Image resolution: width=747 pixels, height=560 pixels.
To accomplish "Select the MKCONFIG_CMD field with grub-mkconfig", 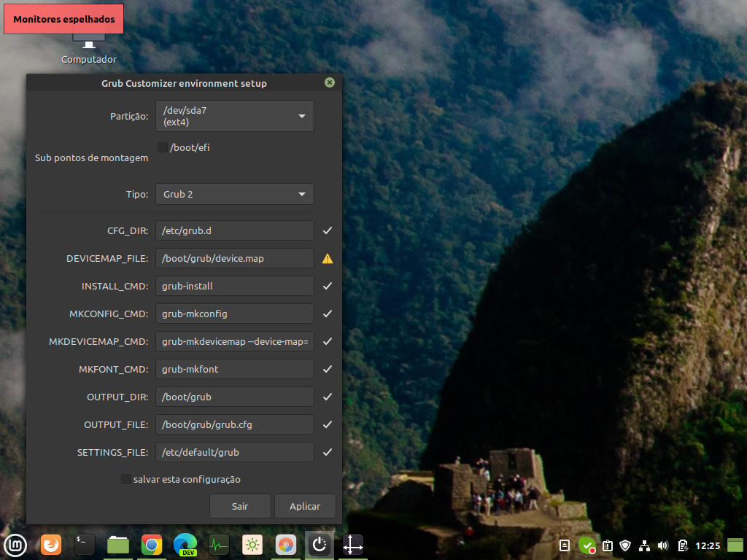I will pos(234,314).
